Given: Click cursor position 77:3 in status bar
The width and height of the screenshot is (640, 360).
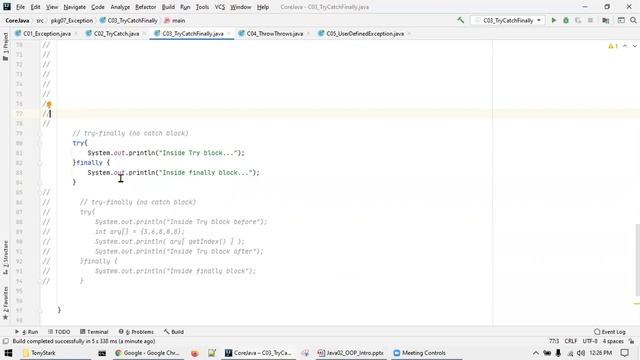Looking at the screenshot, I should tap(554, 341).
